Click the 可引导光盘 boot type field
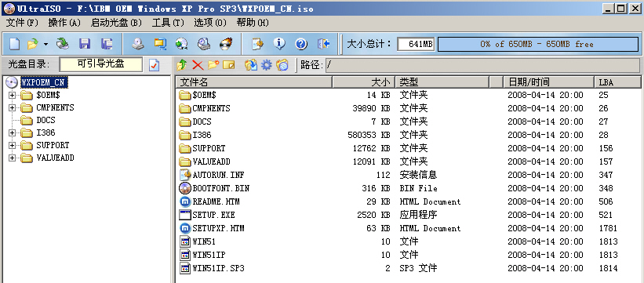The width and height of the screenshot is (644, 283). tap(101, 64)
